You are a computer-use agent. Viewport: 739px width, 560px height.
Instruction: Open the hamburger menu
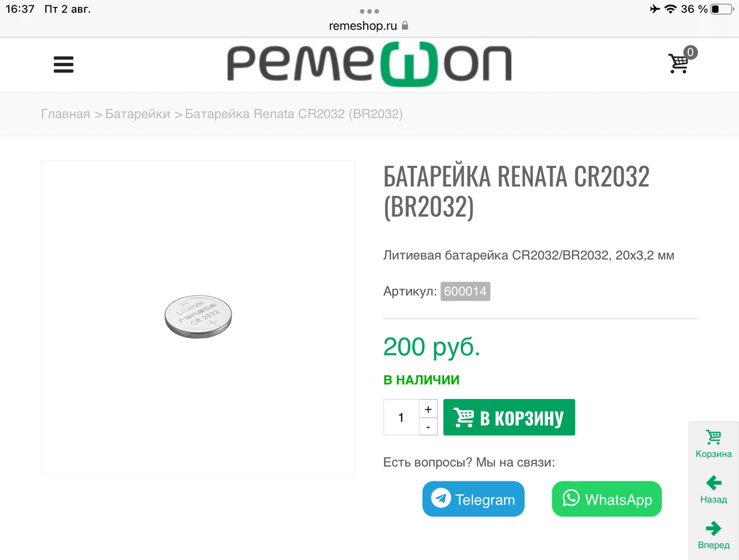coord(64,64)
